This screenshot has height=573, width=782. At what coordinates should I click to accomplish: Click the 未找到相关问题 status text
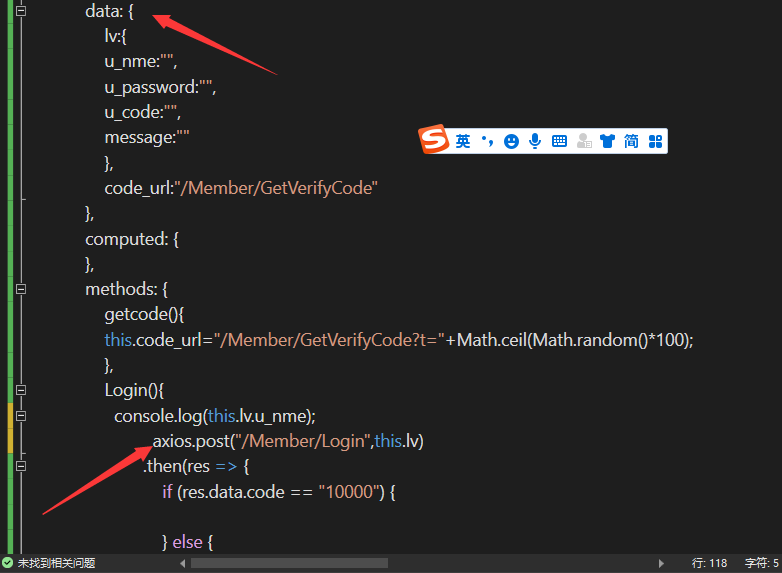[x=56, y=564]
